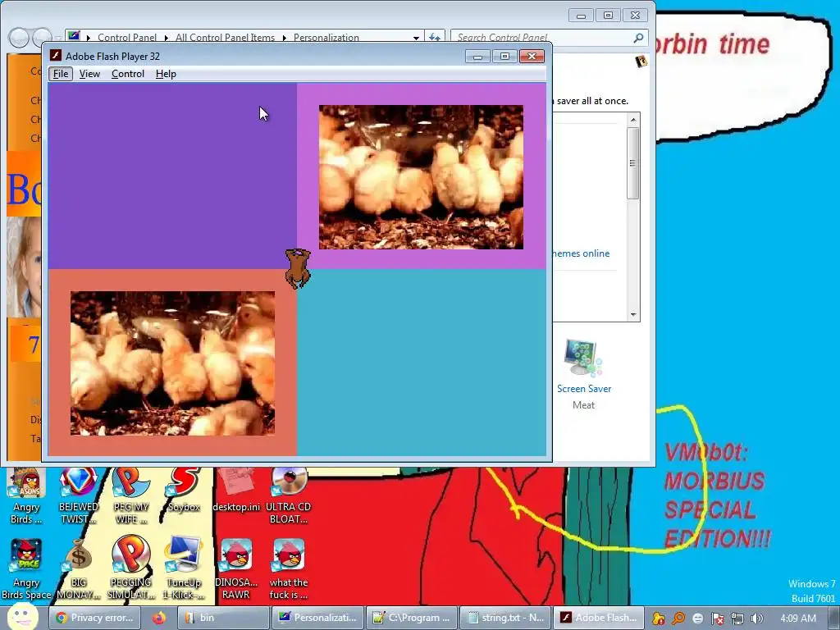Viewport: 840px width, 630px height.
Task: Click the network tray icon
Action: click(x=737, y=619)
